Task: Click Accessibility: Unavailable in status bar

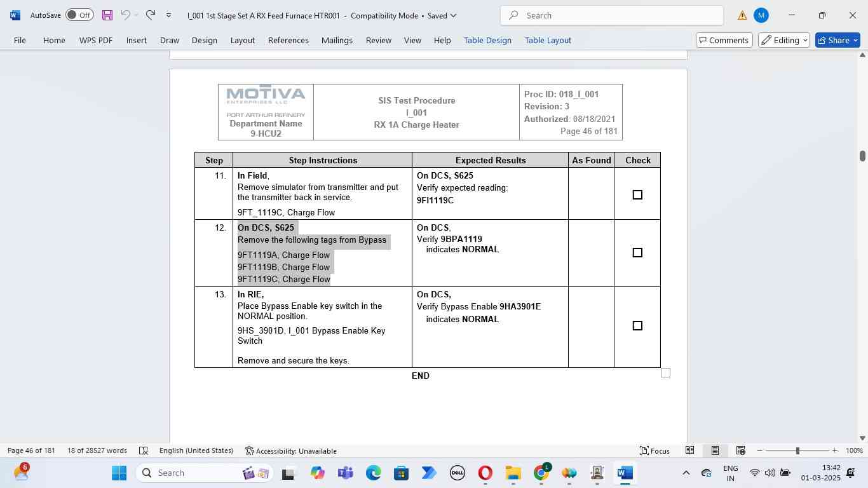Action: click(x=291, y=451)
